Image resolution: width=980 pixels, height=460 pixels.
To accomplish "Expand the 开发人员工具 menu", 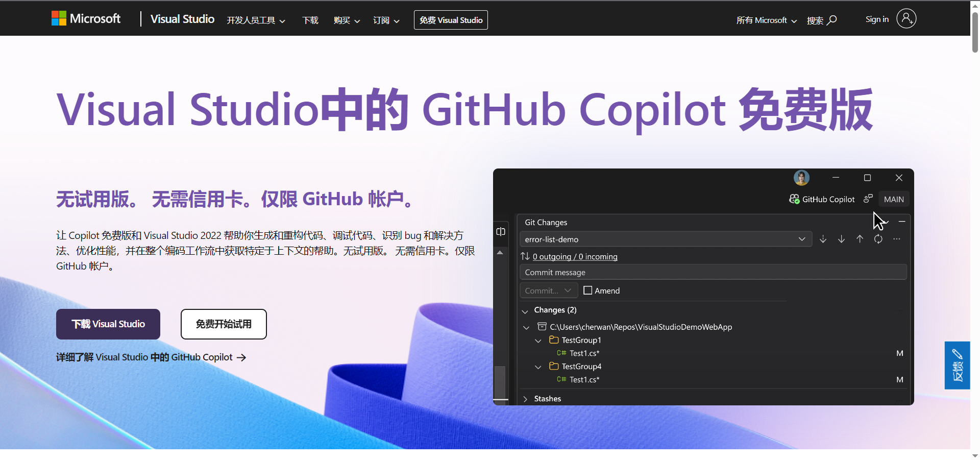I will 256,20.
